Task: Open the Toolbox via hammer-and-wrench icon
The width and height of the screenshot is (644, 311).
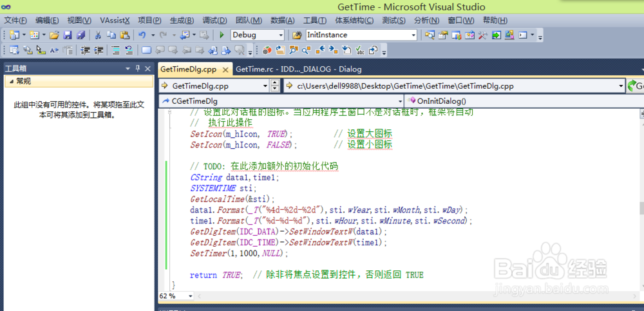Action: [483, 35]
